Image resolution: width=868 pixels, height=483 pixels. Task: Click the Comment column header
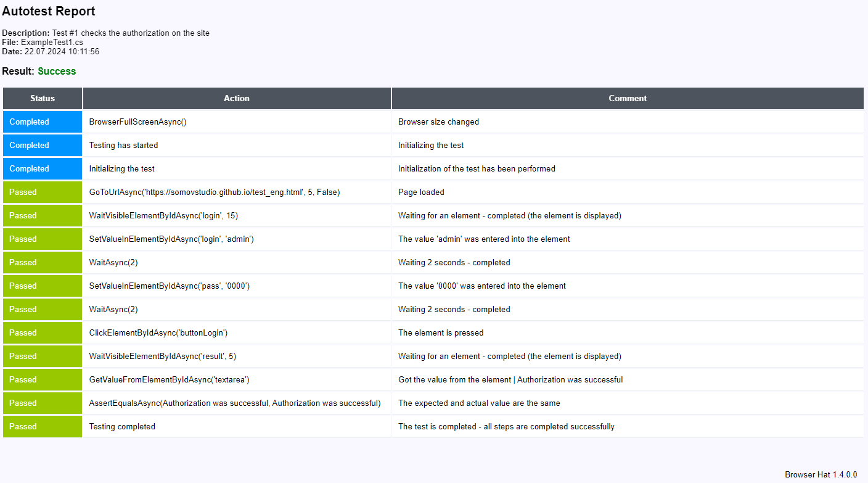coord(628,98)
